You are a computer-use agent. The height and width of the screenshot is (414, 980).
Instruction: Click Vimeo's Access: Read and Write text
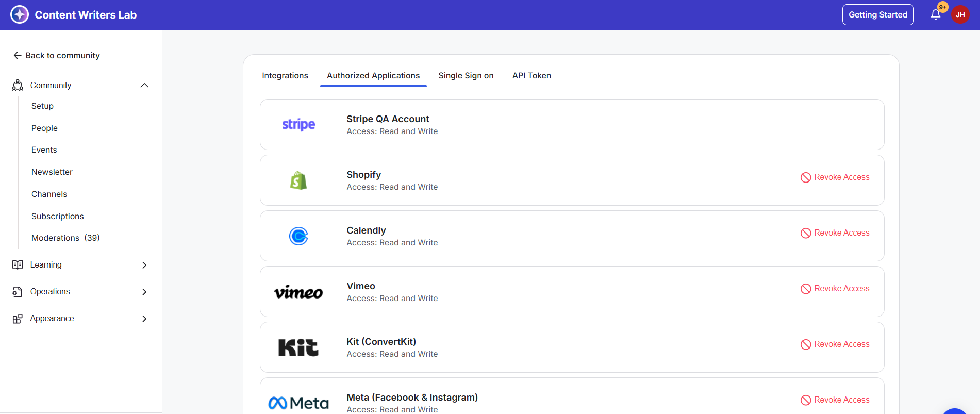(x=392, y=299)
